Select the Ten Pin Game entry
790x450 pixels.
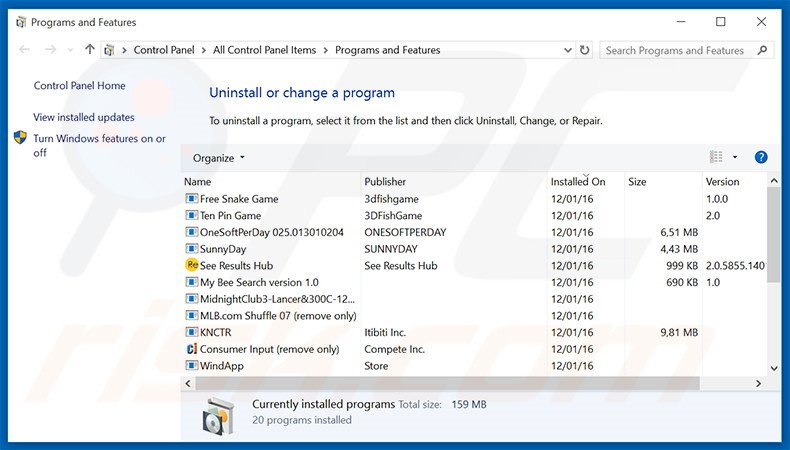[x=230, y=215]
